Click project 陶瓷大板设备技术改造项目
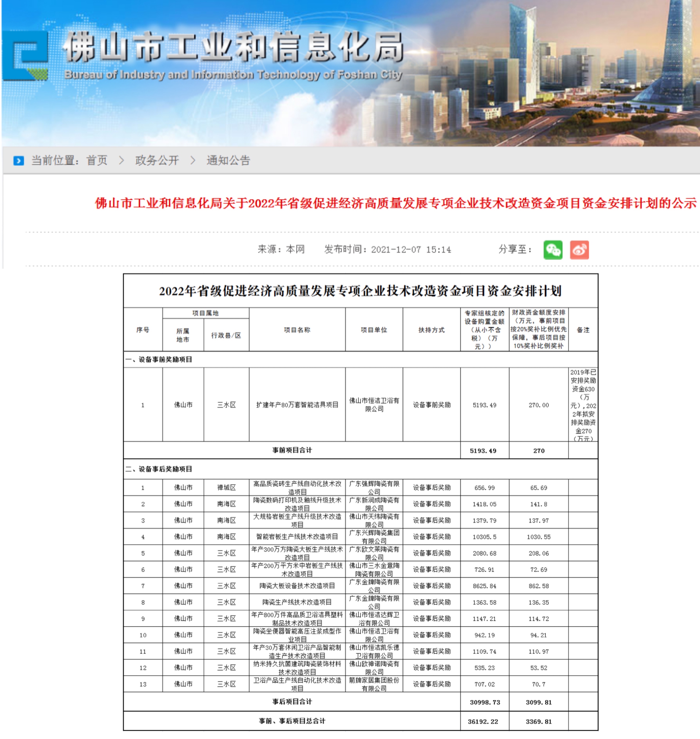Image resolution: width=700 pixels, height=739 pixels. click(297, 586)
